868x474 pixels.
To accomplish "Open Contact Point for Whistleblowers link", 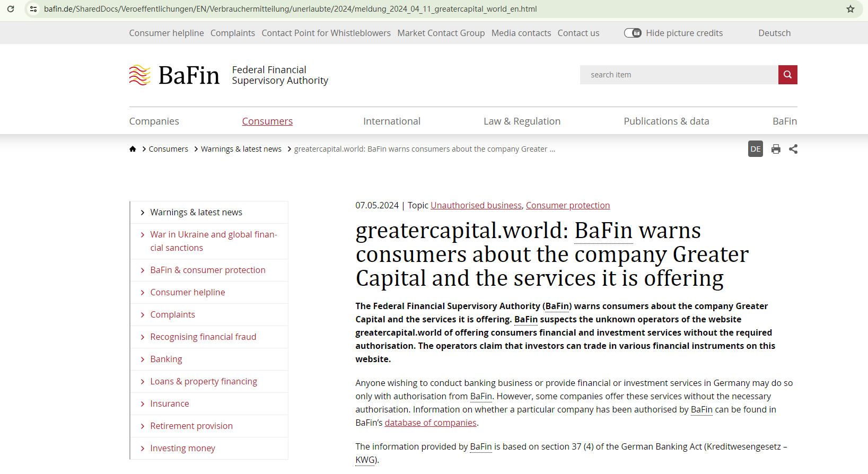I will tap(326, 33).
